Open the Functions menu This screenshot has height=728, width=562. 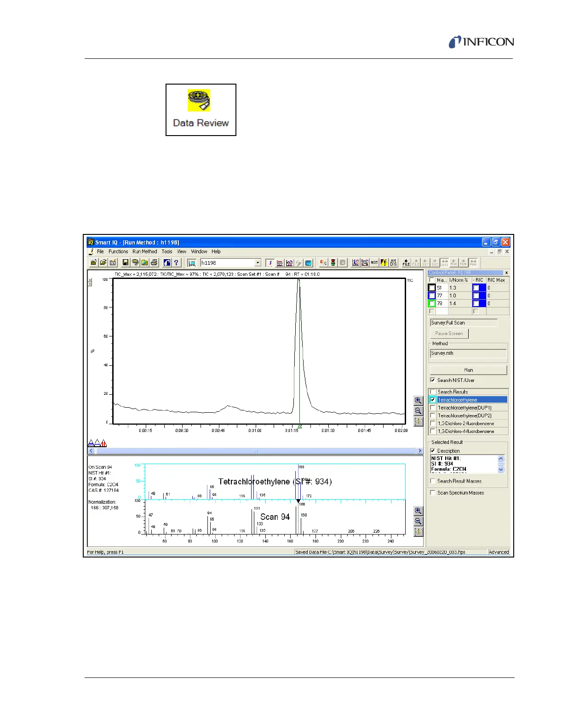[x=118, y=251]
